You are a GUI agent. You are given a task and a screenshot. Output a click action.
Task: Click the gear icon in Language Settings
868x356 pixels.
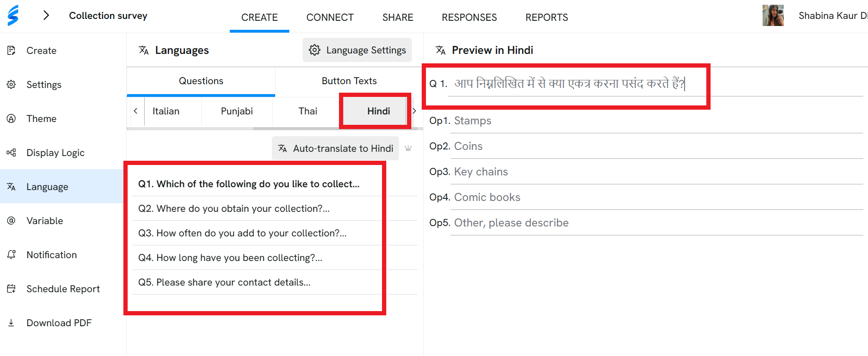(314, 50)
